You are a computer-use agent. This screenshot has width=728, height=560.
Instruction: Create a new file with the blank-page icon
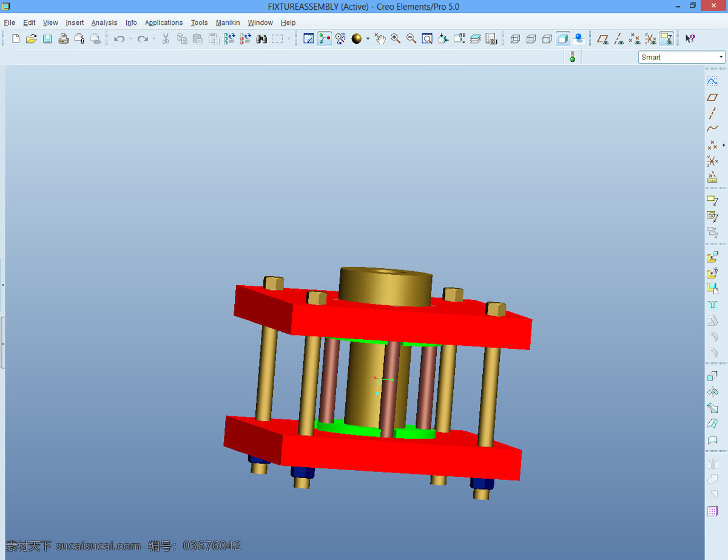tap(16, 39)
